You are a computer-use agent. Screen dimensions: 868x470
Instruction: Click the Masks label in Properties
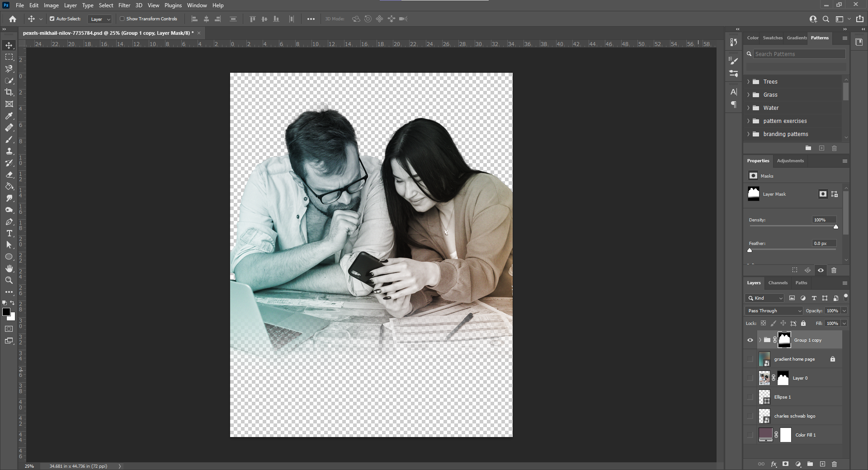point(767,176)
